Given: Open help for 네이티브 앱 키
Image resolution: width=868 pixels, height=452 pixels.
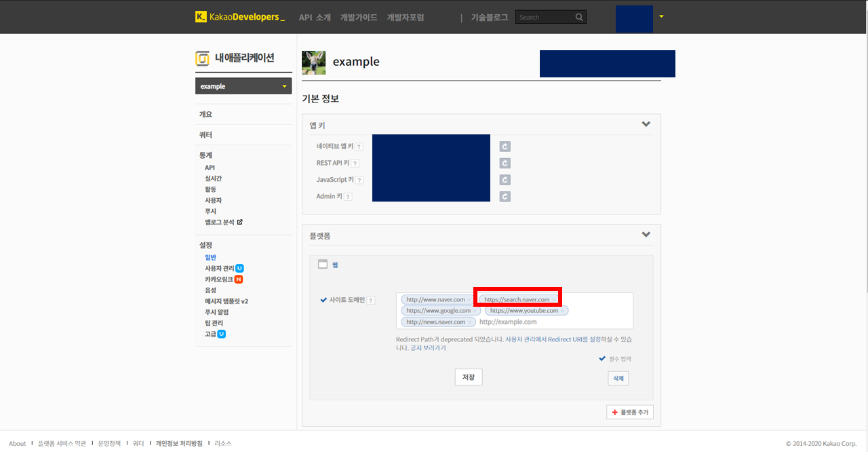Looking at the screenshot, I should point(359,147).
